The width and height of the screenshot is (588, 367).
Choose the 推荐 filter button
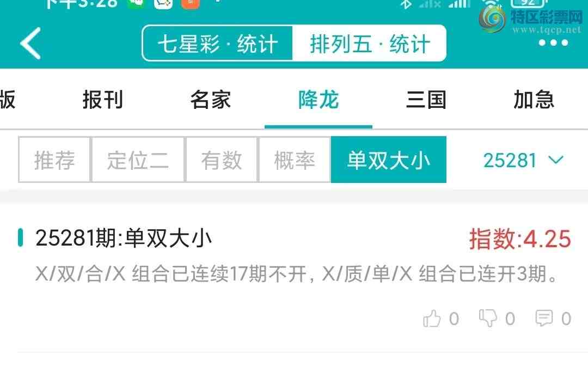pos(54,160)
